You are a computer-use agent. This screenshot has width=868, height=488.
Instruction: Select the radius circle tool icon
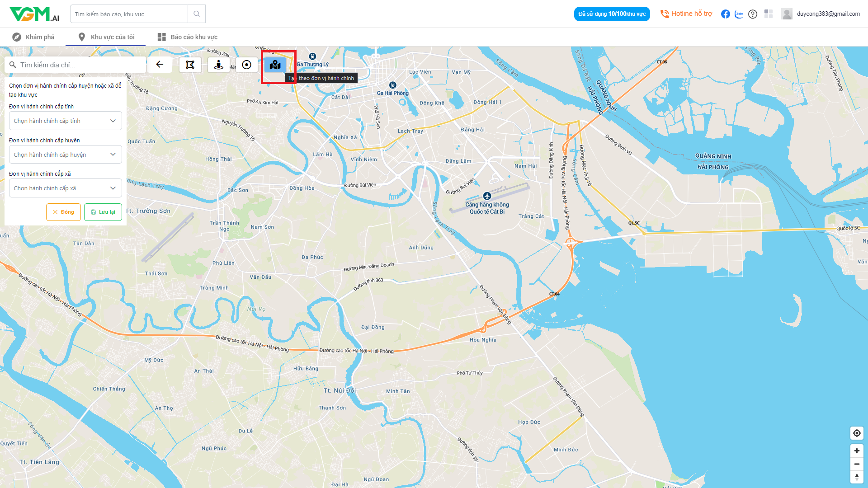246,65
